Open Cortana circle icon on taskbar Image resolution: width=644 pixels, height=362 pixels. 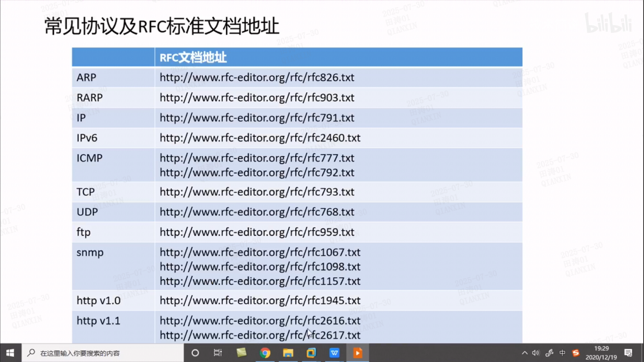tap(195, 353)
